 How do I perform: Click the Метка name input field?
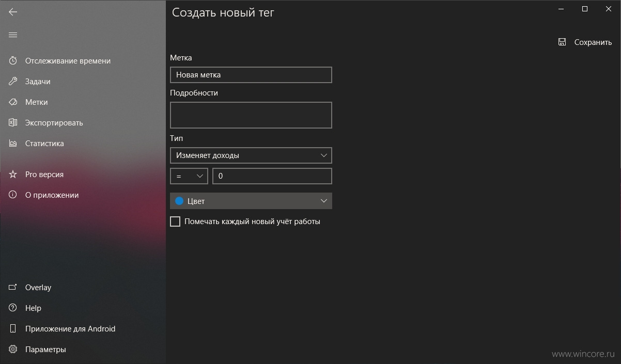251,75
